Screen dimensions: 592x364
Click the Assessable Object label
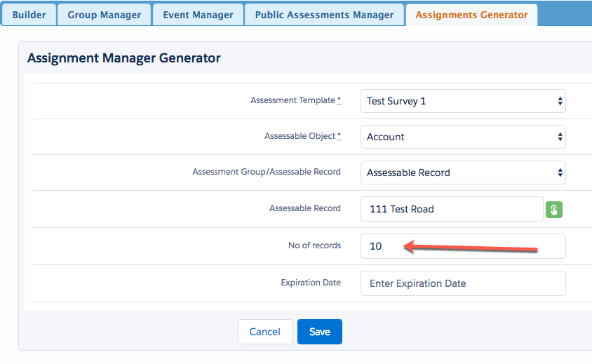click(x=303, y=136)
